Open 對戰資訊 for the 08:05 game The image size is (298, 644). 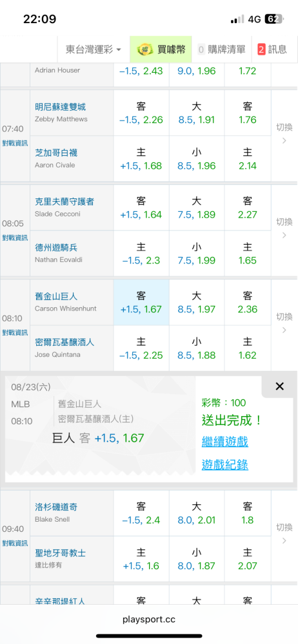pyautogui.click(x=15, y=238)
